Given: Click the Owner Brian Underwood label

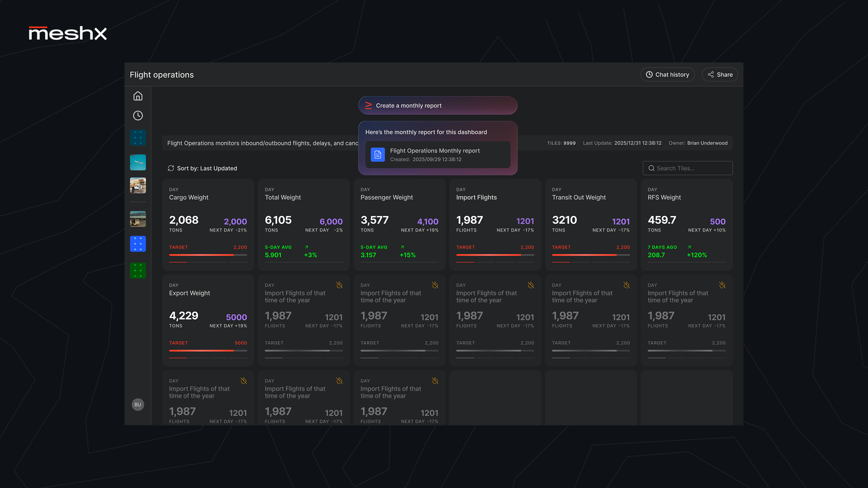Looking at the screenshot, I should pyautogui.click(x=698, y=143).
